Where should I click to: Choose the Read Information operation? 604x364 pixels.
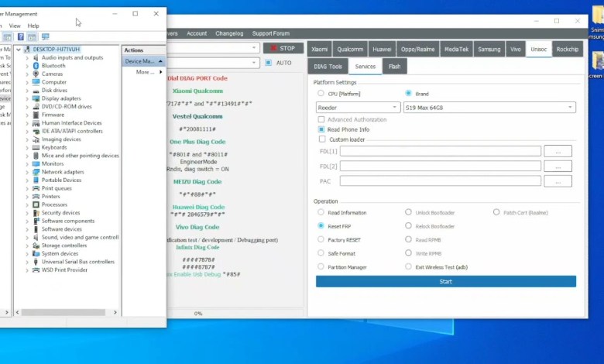click(321, 212)
